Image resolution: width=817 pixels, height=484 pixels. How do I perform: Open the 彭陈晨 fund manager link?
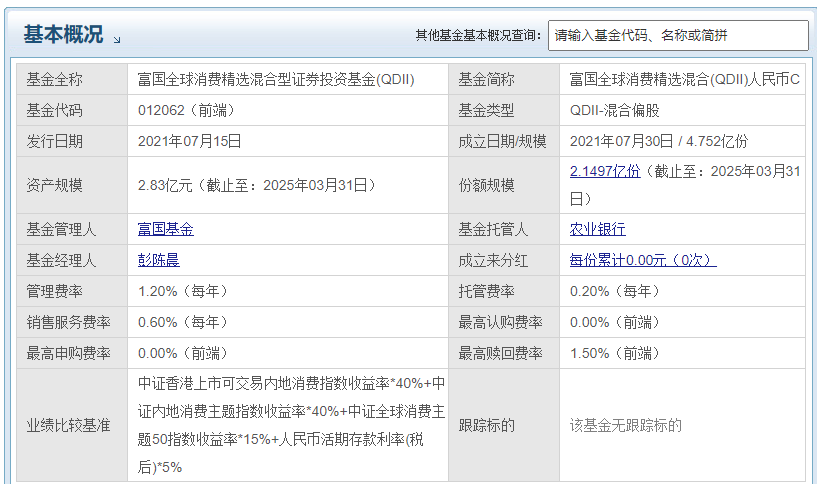coord(158,260)
